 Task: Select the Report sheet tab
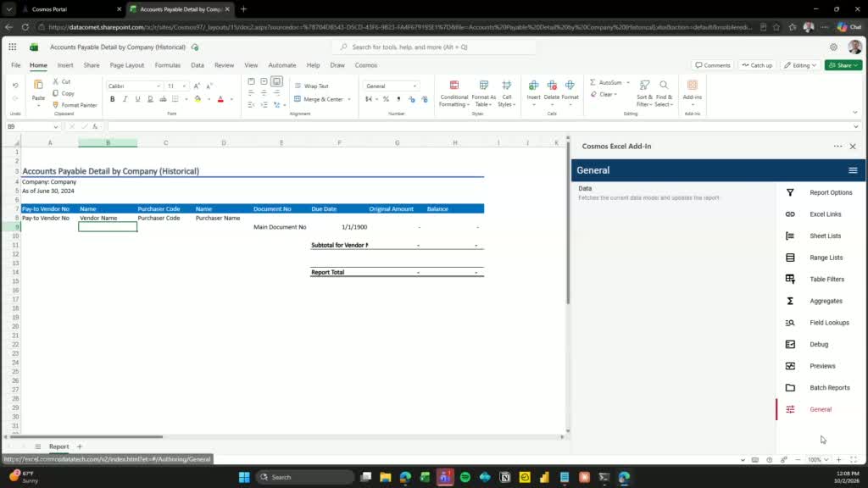[x=58, y=446]
